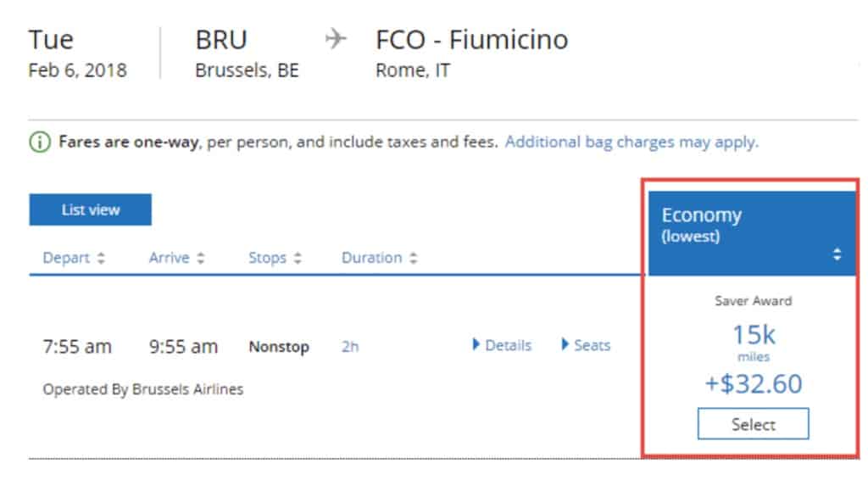Sort flights by Arrive column label
The height and width of the screenshot is (480, 868).
click(x=169, y=258)
